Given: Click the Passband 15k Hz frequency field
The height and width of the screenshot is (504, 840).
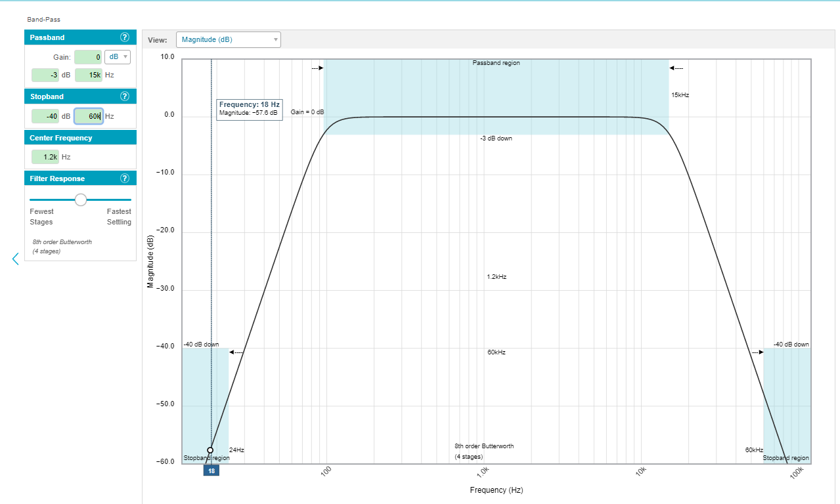Looking at the screenshot, I should pos(89,75).
